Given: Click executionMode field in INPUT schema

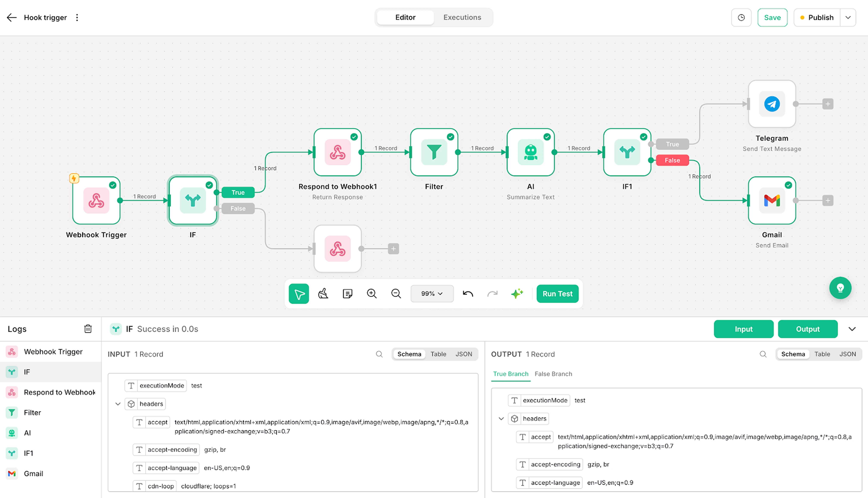Looking at the screenshot, I should (x=156, y=385).
